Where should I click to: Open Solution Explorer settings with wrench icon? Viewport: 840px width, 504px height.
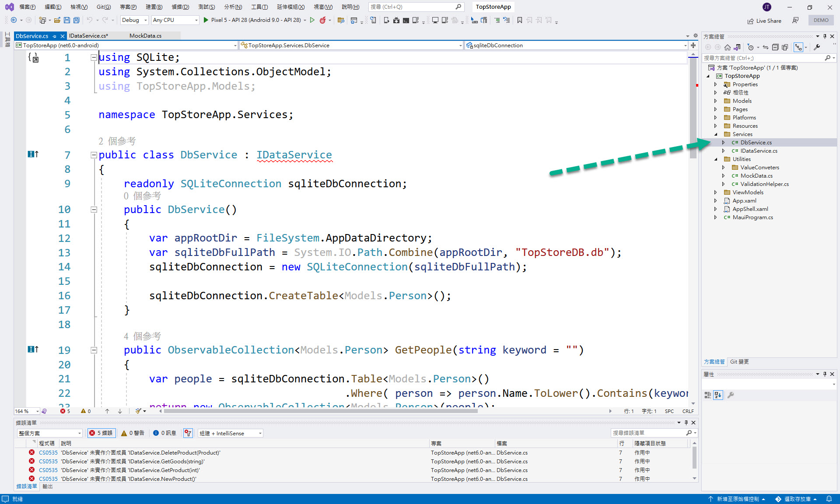pos(817,47)
